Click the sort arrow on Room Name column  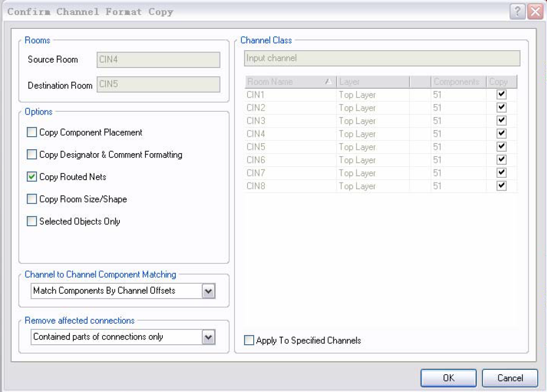(x=329, y=81)
